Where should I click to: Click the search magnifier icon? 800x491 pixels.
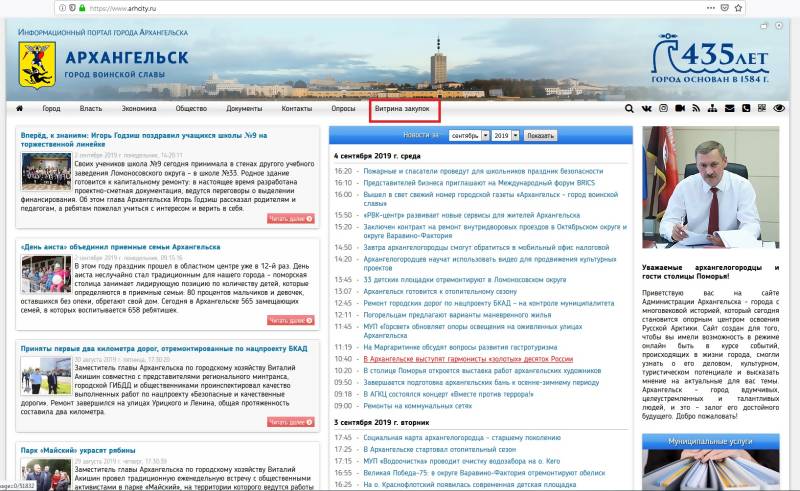click(x=629, y=108)
